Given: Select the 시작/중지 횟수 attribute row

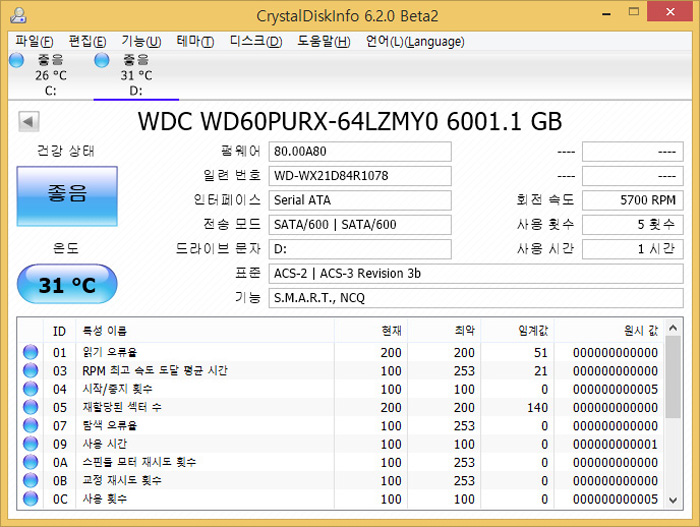Looking at the screenshot, I should coord(341,389).
